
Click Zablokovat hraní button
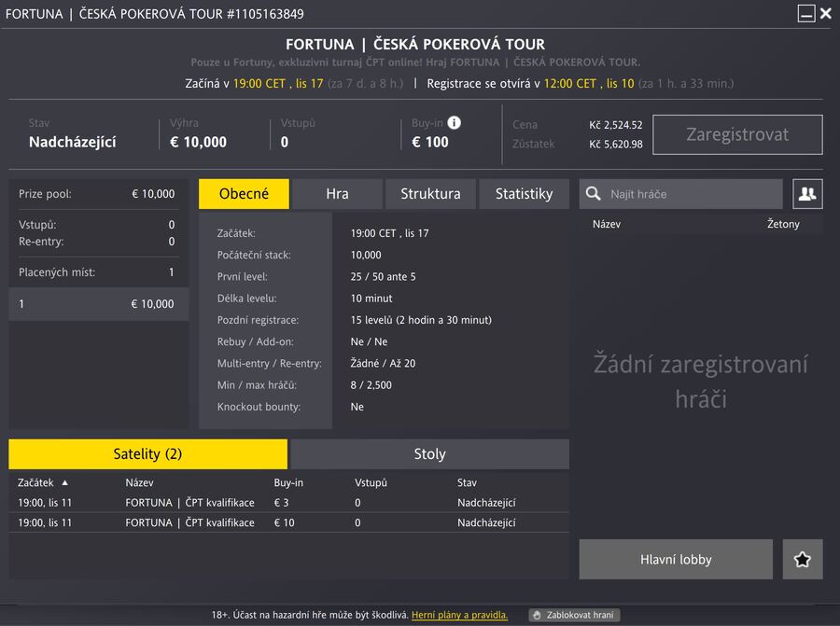[574, 616]
